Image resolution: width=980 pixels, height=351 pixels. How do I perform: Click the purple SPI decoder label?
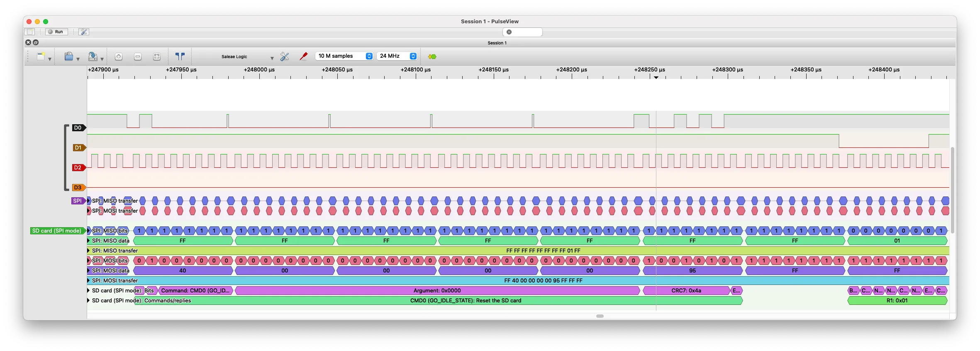[x=78, y=201]
